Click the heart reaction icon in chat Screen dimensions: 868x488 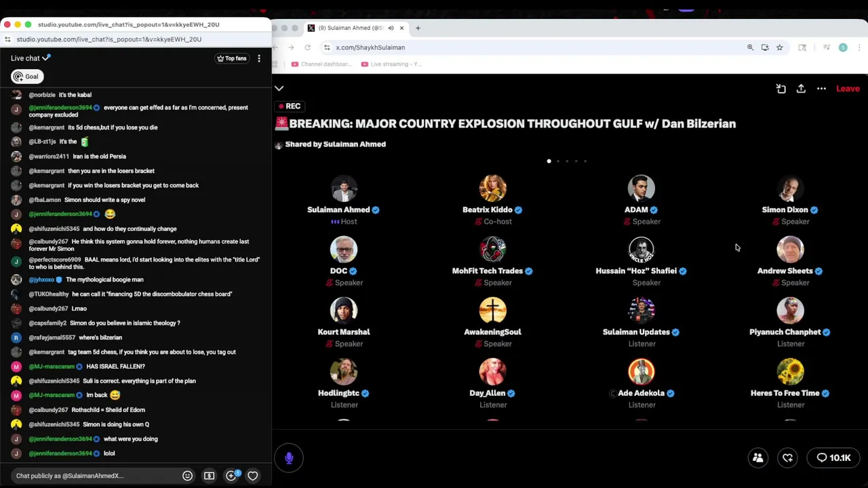click(253, 476)
